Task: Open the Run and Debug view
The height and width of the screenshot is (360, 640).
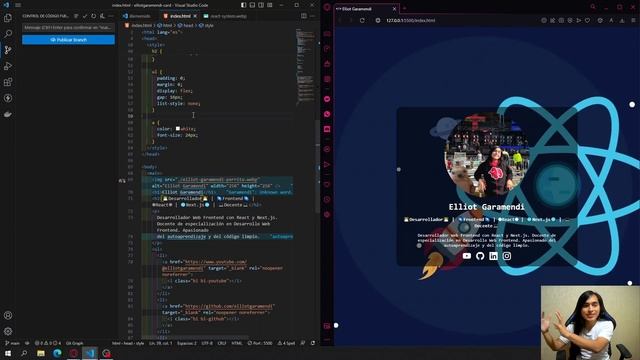Action: (8, 66)
